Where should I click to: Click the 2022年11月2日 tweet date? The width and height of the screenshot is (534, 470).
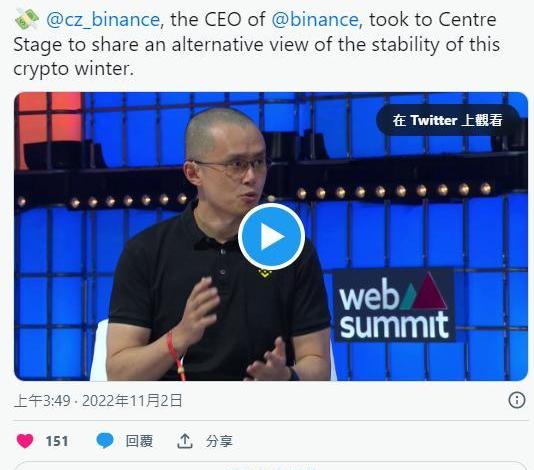point(132,401)
